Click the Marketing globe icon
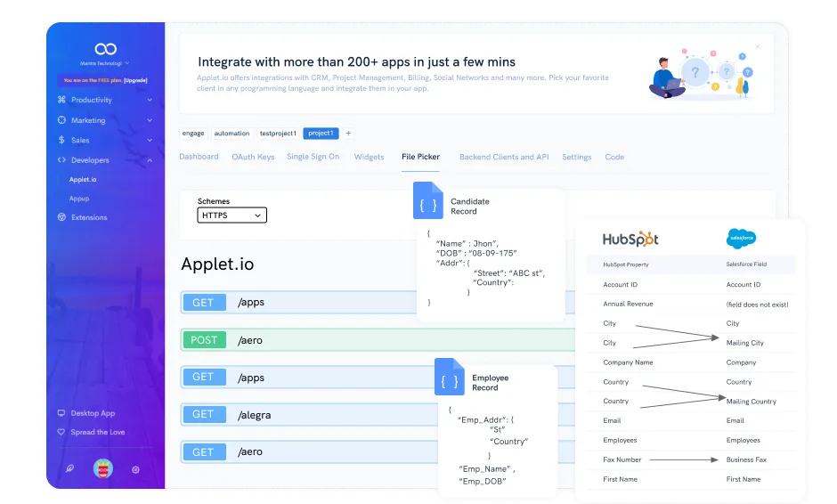This screenshot has width=837, height=504. coord(61,120)
